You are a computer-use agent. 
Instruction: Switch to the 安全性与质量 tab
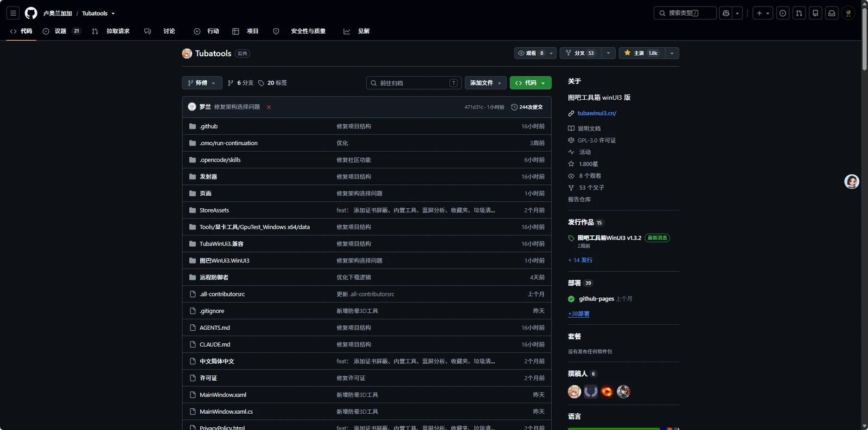point(299,31)
